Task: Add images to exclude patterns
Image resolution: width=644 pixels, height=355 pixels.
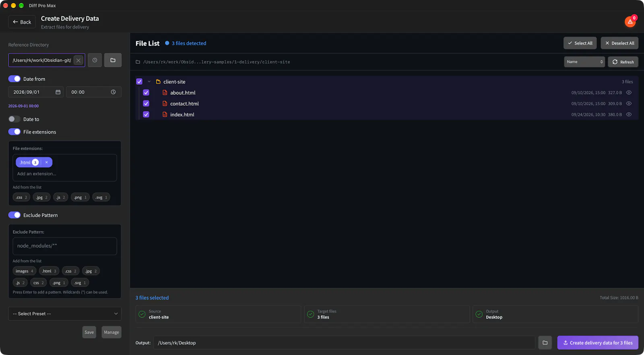Action: [x=25, y=271]
